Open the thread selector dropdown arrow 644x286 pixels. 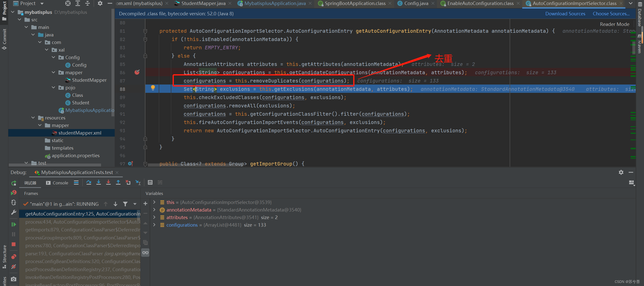(x=135, y=204)
